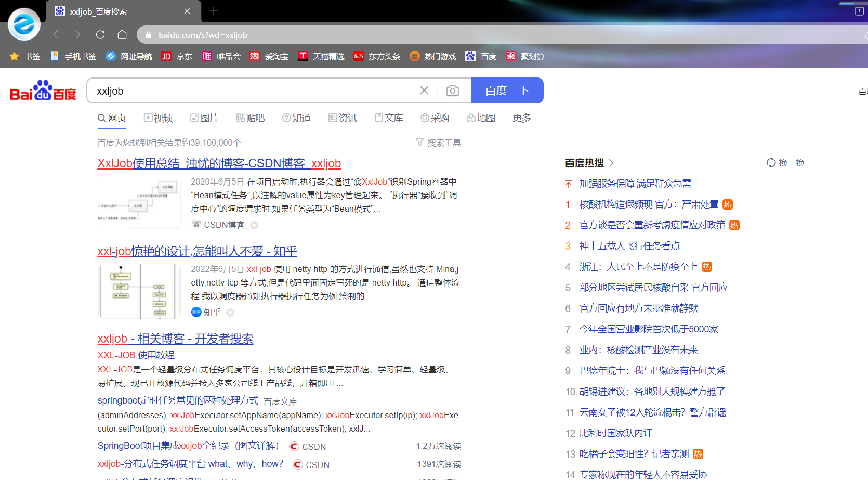Switch to the 采购 tab
Viewport: 868px width, 480px height.
(435, 118)
